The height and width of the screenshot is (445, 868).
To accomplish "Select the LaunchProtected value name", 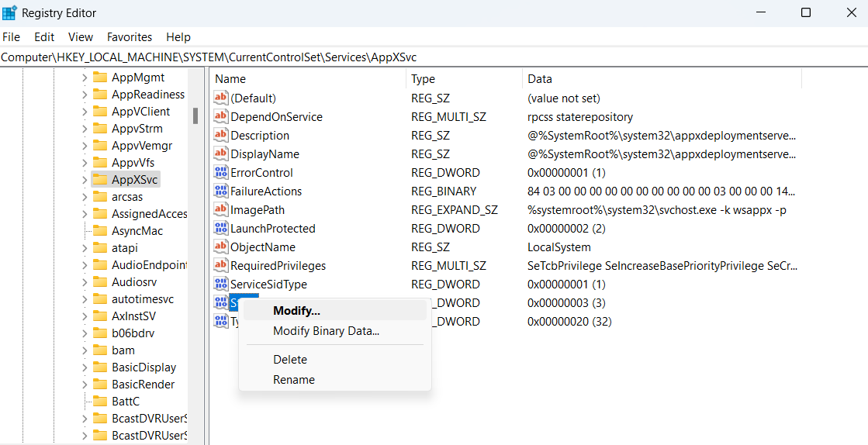I will 273,228.
